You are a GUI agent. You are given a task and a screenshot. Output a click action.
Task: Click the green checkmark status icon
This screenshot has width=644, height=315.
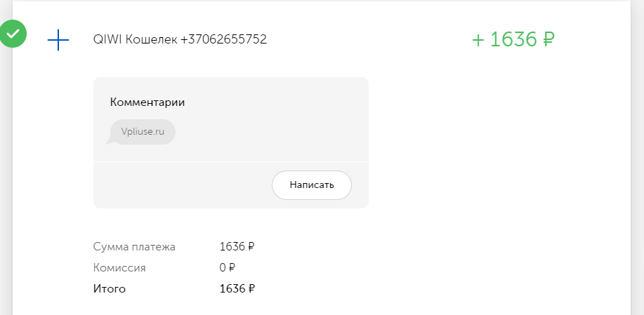pyautogui.click(x=13, y=34)
